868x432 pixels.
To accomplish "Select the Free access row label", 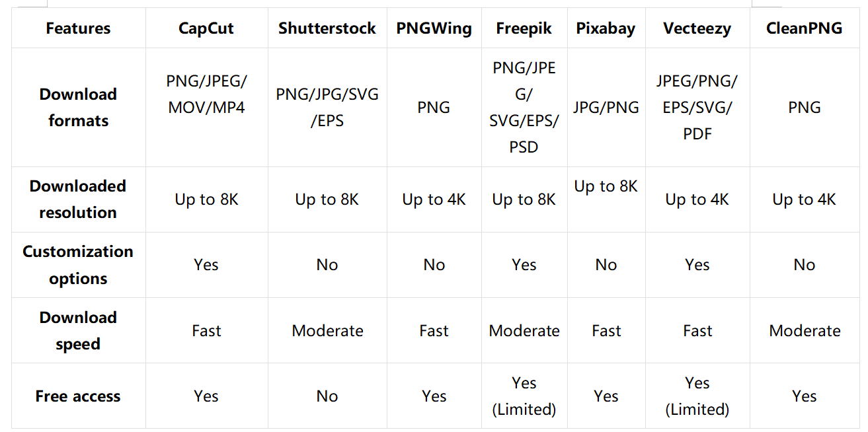I will click(78, 396).
